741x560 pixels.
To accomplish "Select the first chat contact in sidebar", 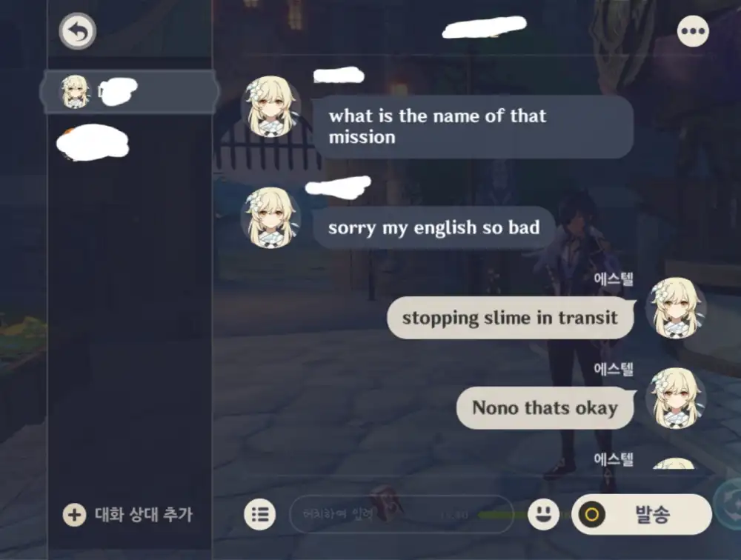I will (129, 92).
